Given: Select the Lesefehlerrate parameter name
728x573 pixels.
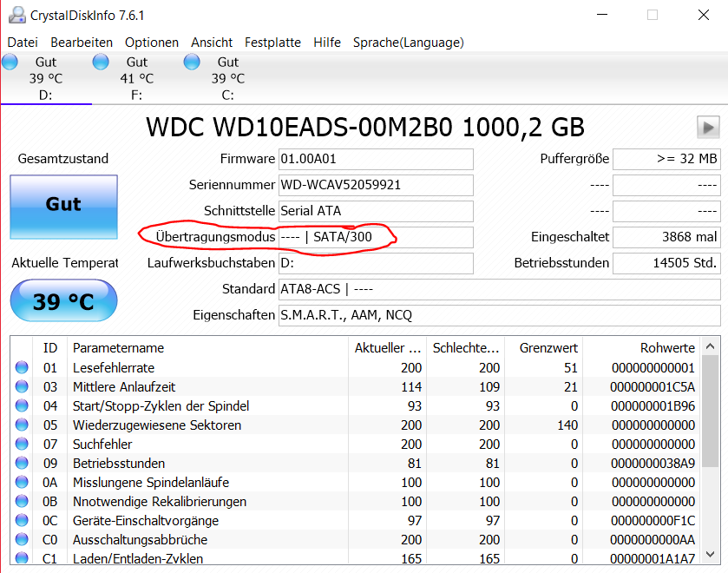Looking at the screenshot, I should pos(114,367).
